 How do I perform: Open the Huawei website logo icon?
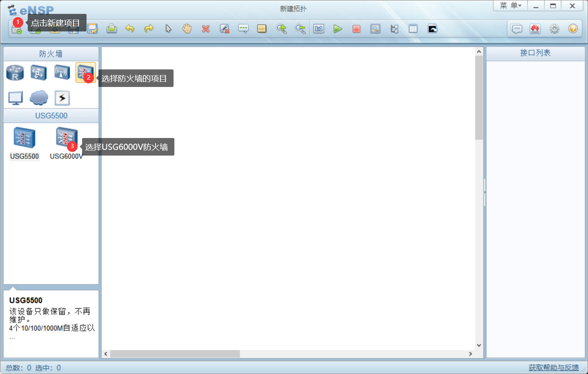[535, 29]
